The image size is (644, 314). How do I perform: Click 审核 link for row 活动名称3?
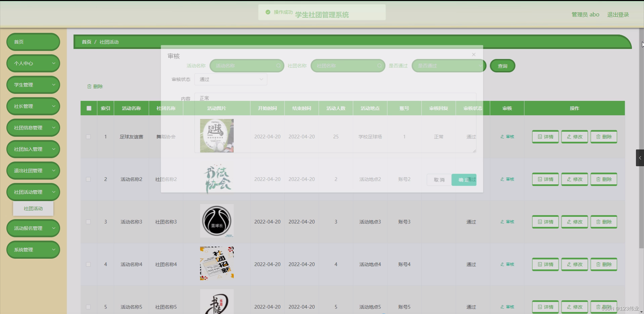[507, 222]
